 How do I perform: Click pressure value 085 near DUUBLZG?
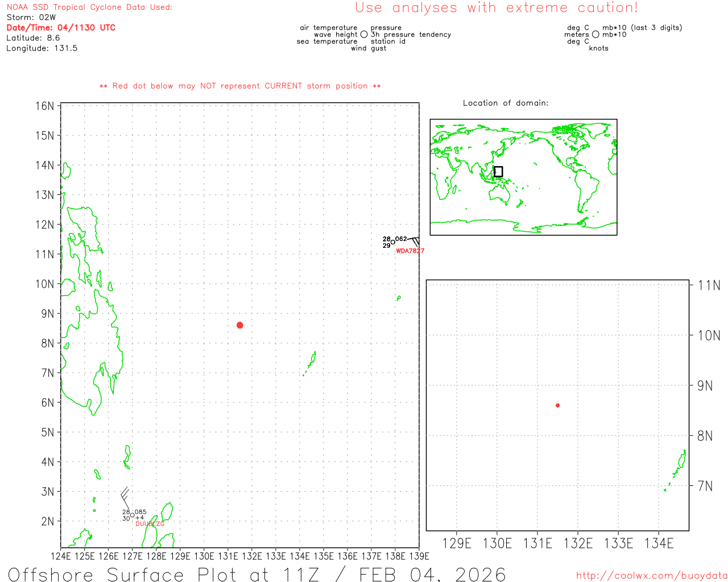tap(140, 512)
